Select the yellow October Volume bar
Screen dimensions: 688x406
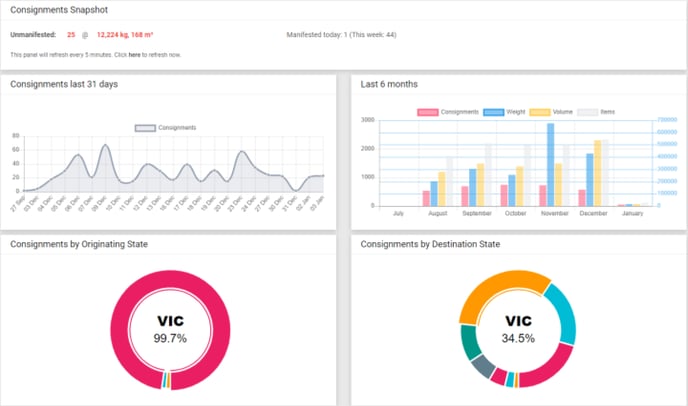click(520, 186)
